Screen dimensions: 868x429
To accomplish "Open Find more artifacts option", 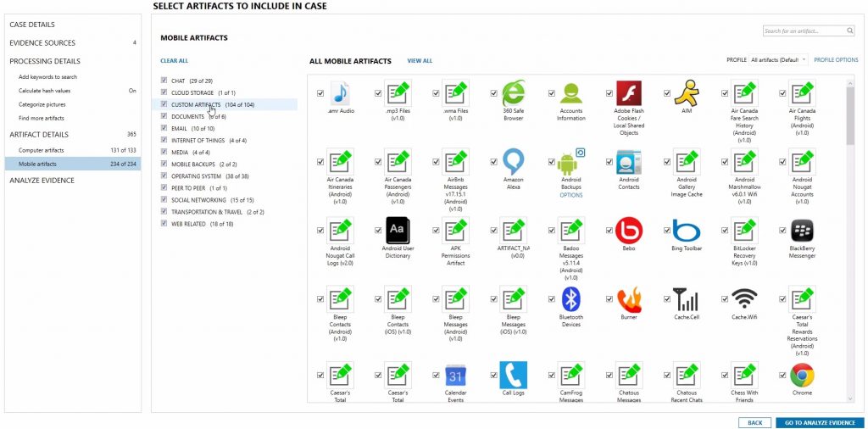I will point(41,118).
